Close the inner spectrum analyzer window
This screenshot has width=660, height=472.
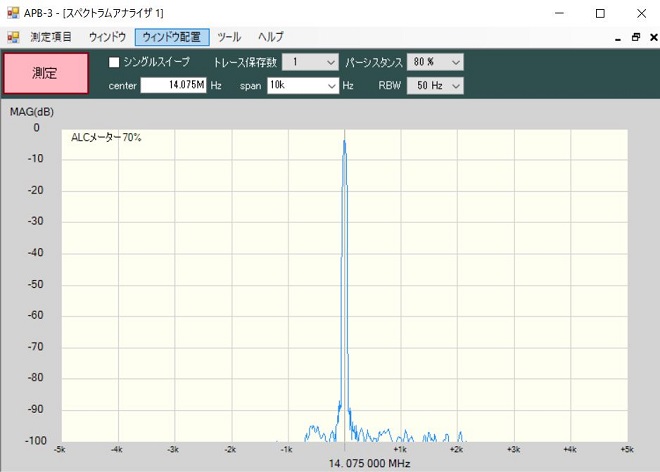point(654,37)
